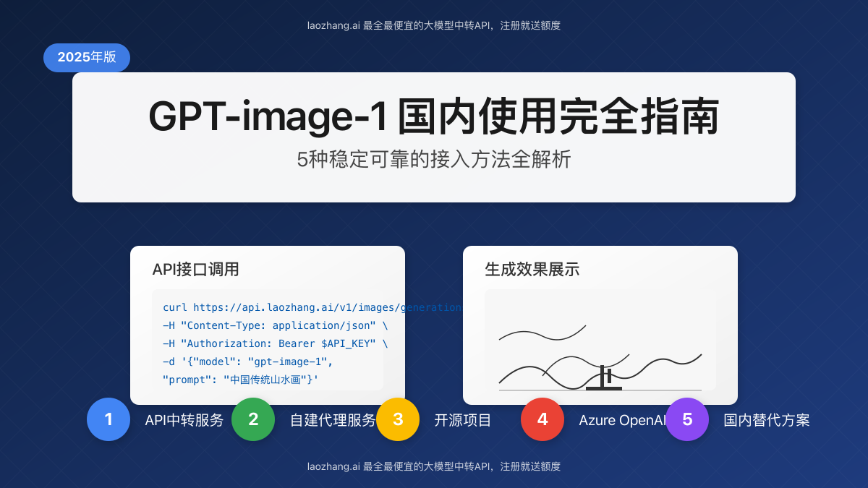The image size is (868, 488).
Task: Click the subtitle 5种稳定可靠的接入方法全解析
Action: pyautogui.click(x=434, y=159)
